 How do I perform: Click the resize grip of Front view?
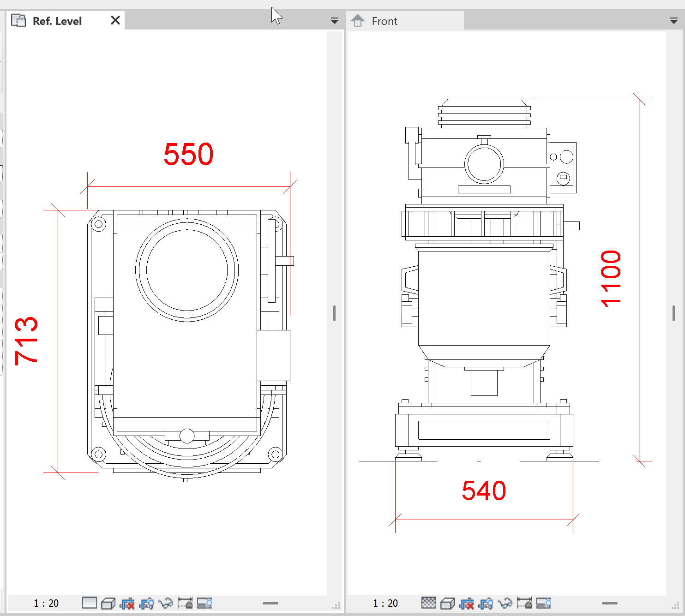pos(675,605)
